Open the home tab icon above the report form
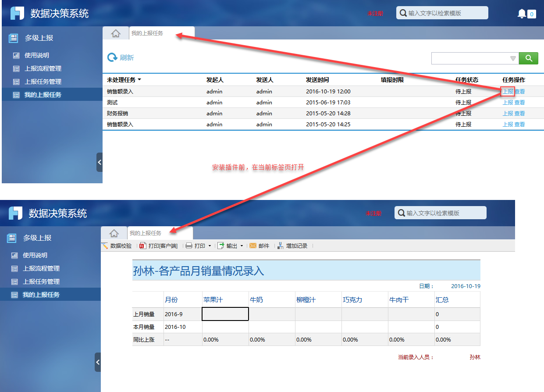The image size is (544, 392). click(x=114, y=233)
